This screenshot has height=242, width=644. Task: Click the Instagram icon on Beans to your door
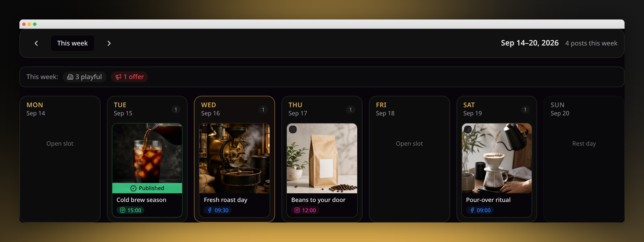coord(297,210)
